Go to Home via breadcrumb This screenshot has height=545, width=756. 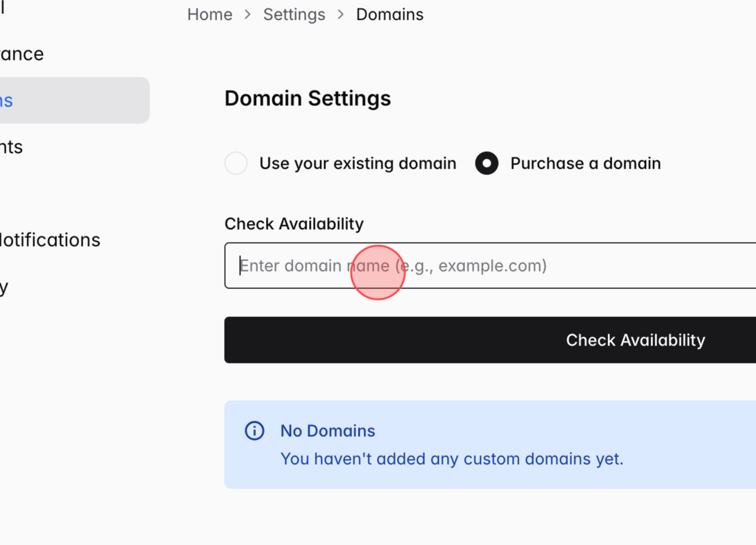pos(210,15)
